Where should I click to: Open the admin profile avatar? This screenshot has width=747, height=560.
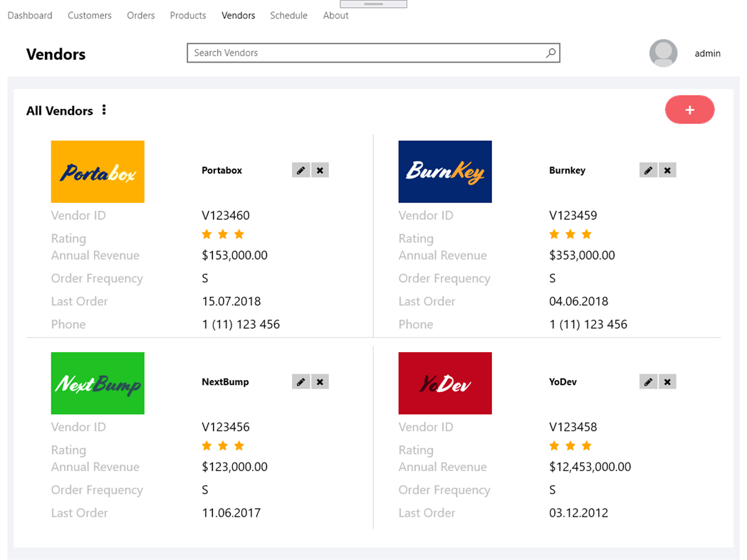tap(663, 53)
